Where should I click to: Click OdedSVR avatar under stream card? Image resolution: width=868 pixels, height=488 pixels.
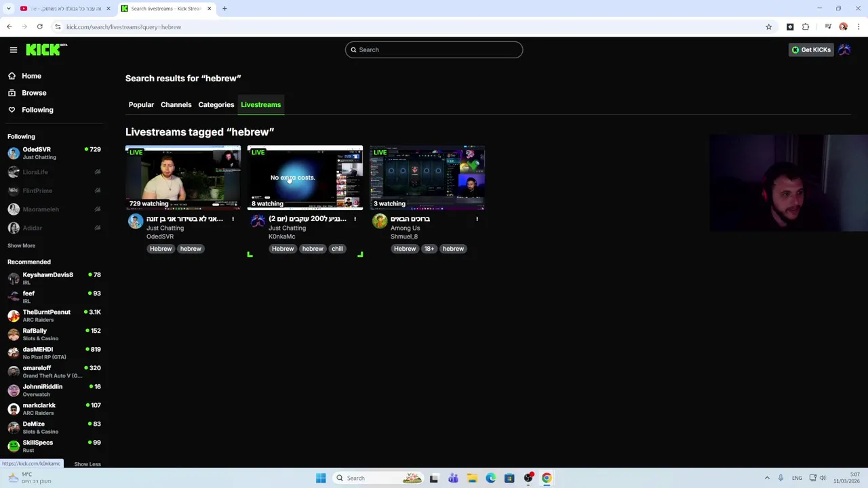coord(136,221)
